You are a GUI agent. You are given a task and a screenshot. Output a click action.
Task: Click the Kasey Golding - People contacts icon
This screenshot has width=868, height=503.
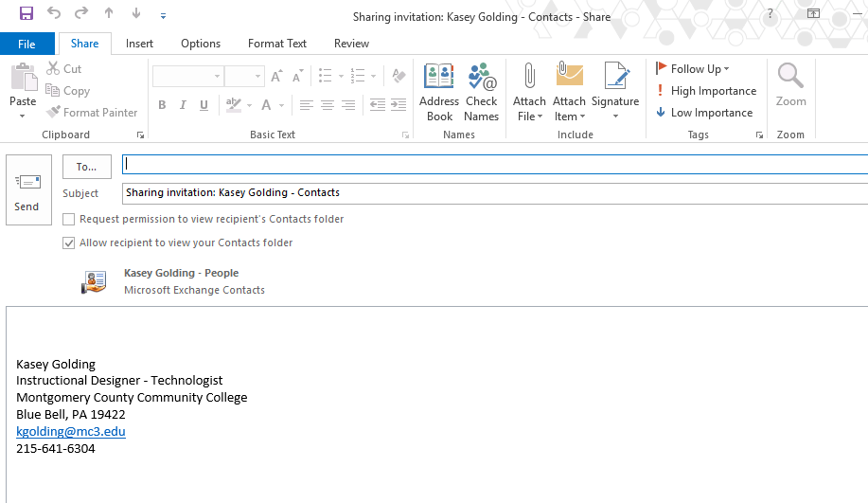[94, 281]
